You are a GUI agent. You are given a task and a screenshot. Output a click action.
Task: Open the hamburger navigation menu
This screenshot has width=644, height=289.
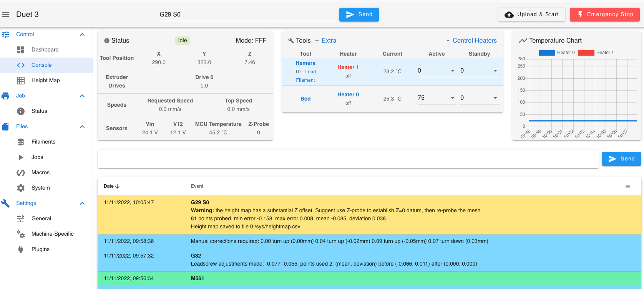[x=5, y=15]
